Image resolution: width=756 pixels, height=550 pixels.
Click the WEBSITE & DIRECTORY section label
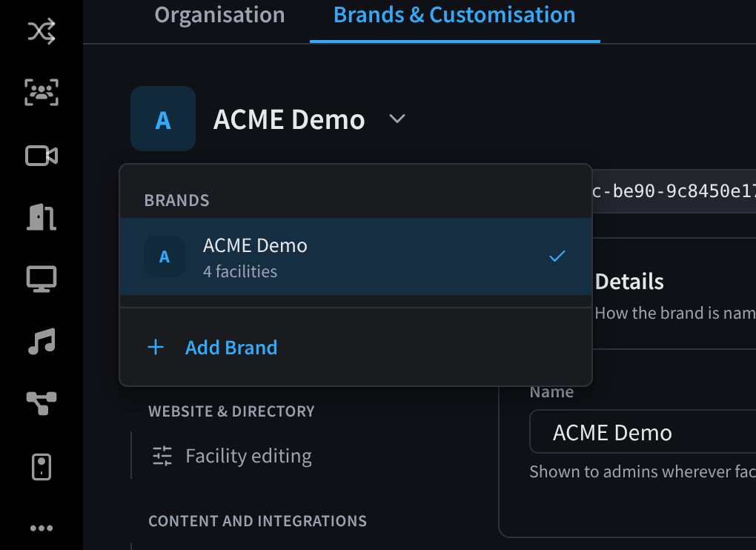[231, 411]
